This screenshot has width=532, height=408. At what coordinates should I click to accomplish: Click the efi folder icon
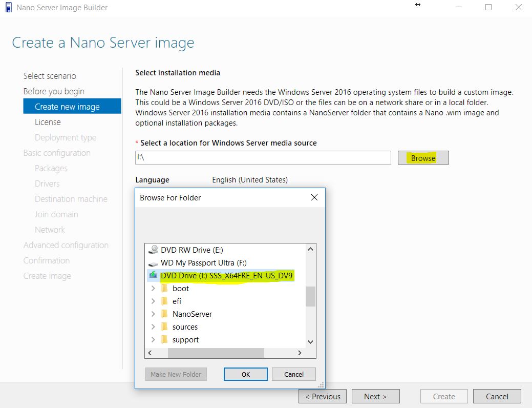click(x=164, y=301)
